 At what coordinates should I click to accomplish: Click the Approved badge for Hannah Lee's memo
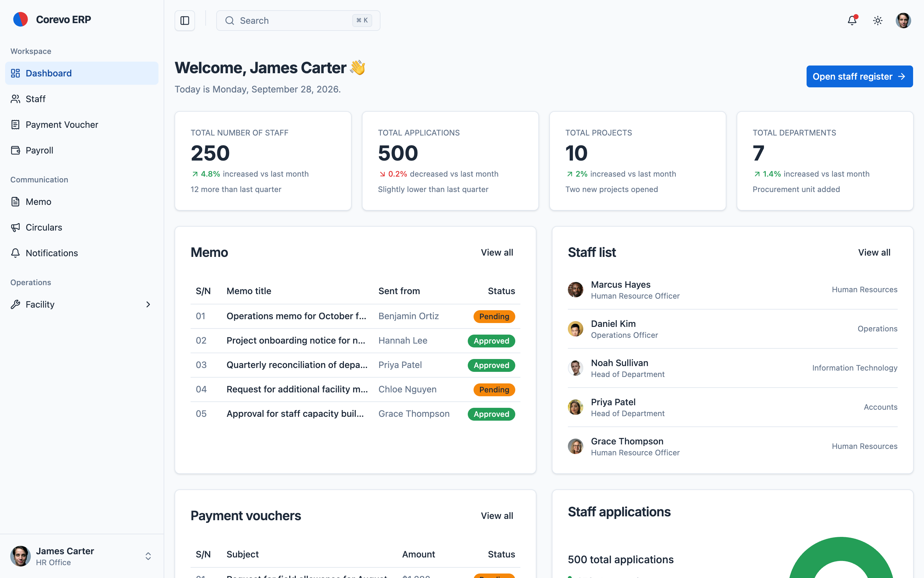pyautogui.click(x=492, y=341)
